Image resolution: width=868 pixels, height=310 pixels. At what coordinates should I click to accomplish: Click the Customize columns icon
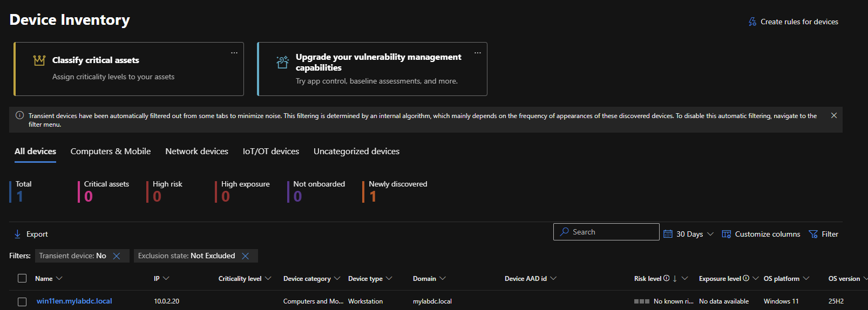727,234
